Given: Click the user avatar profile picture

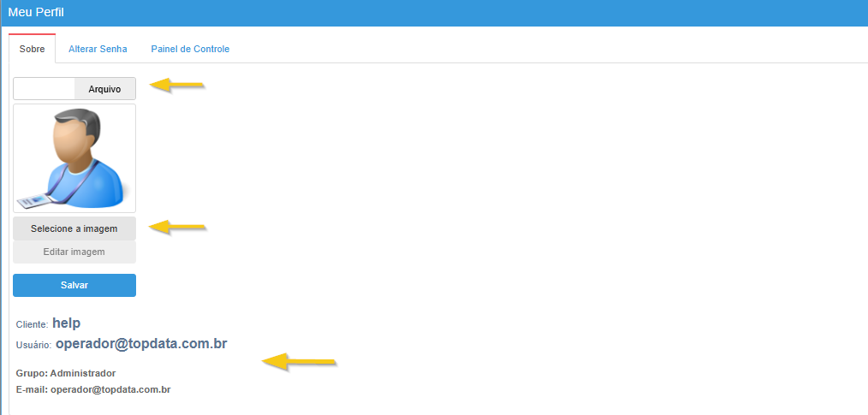Looking at the screenshot, I should (74, 158).
